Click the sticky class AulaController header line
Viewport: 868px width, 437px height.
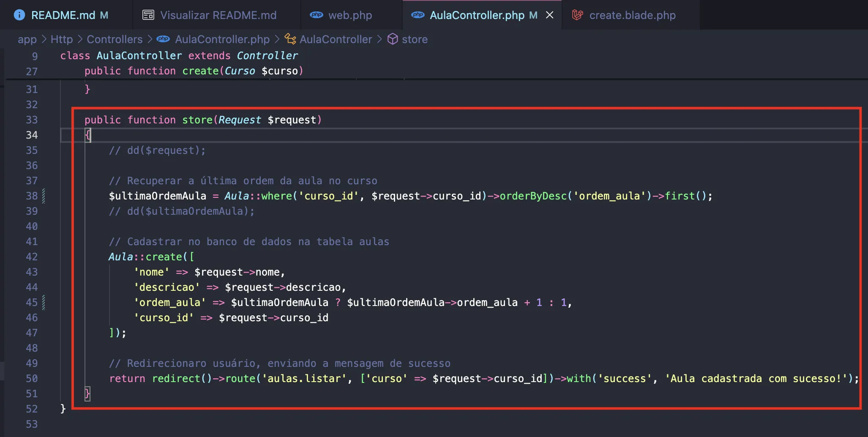tap(179, 56)
